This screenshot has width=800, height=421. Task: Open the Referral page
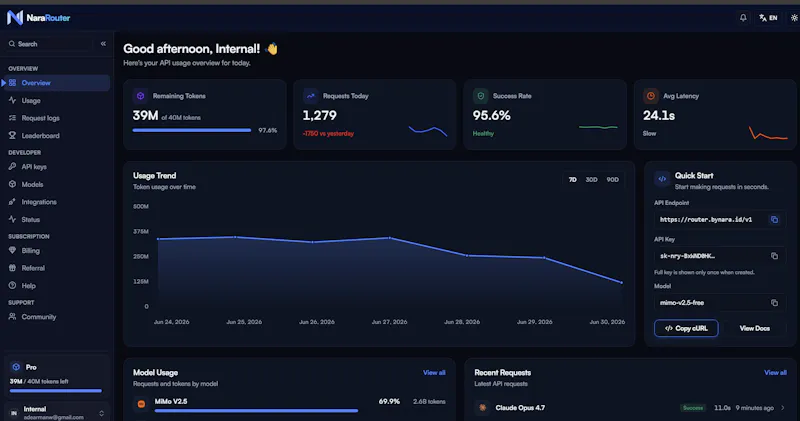point(56,268)
